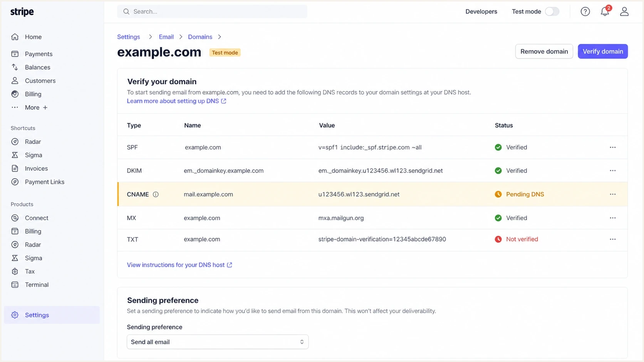This screenshot has width=644, height=362.
Task: Click the Tax sidebar label
Action: tap(30, 272)
